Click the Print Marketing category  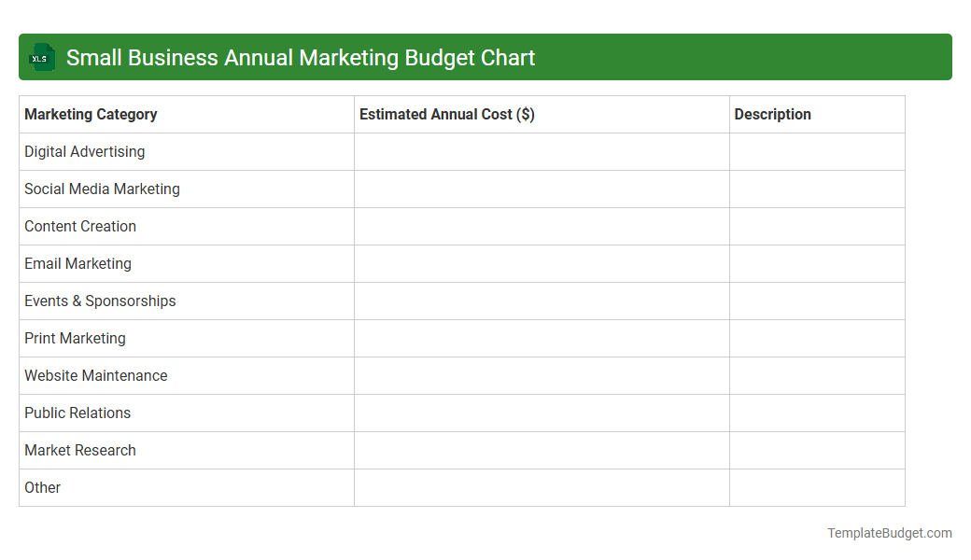tap(75, 338)
